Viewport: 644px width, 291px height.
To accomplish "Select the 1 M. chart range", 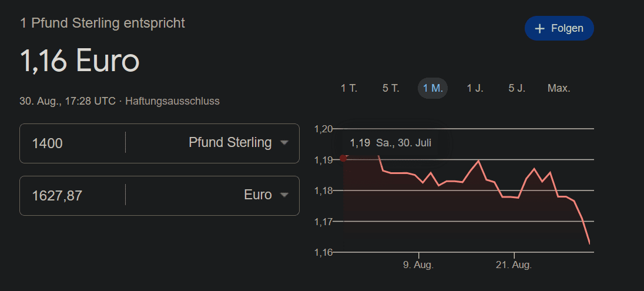I will [x=433, y=88].
